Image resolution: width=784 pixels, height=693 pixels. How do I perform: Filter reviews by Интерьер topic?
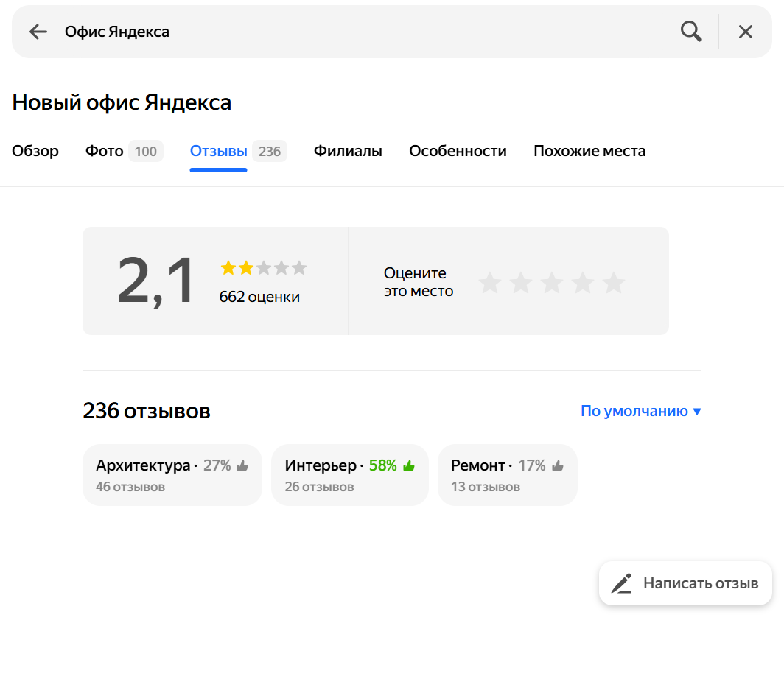(349, 475)
